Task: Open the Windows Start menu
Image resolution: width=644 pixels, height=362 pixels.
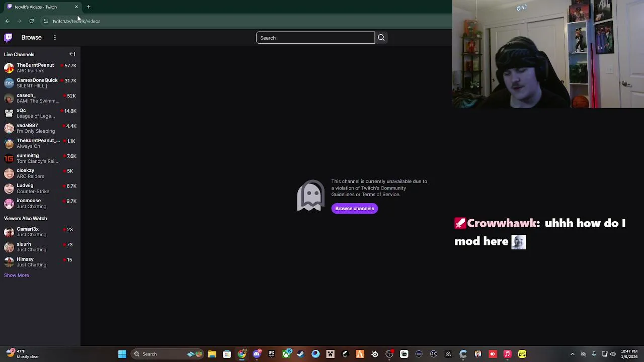Action: 122,354
